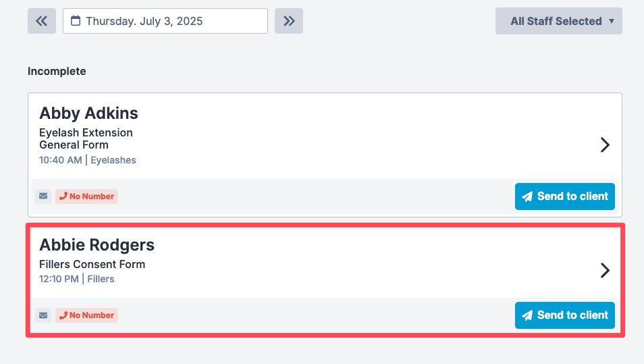The height and width of the screenshot is (364, 644).
Task: Select the Fillers Consent Form title
Action: click(92, 264)
